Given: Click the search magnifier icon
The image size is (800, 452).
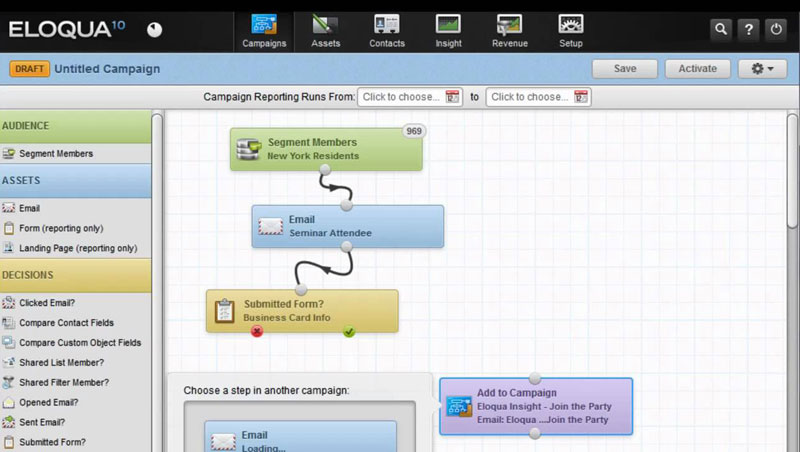Looking at the screenshot, I should tap(720, 30).
